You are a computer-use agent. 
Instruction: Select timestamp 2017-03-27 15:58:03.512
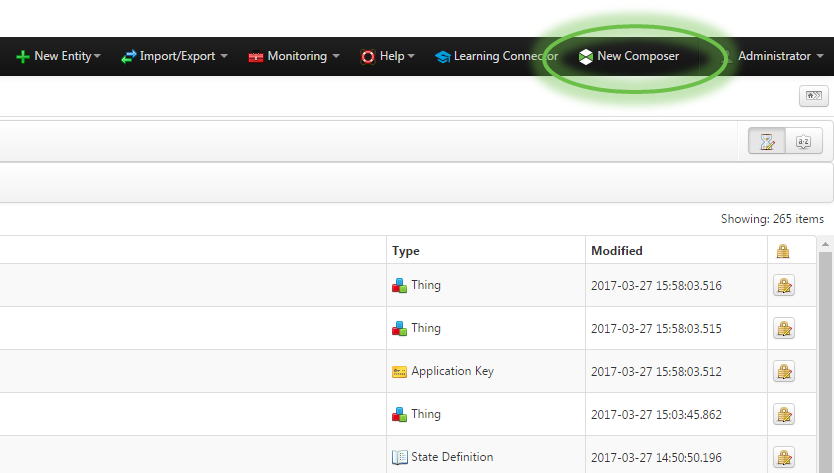pyautogui.click(x=656, y=372)
